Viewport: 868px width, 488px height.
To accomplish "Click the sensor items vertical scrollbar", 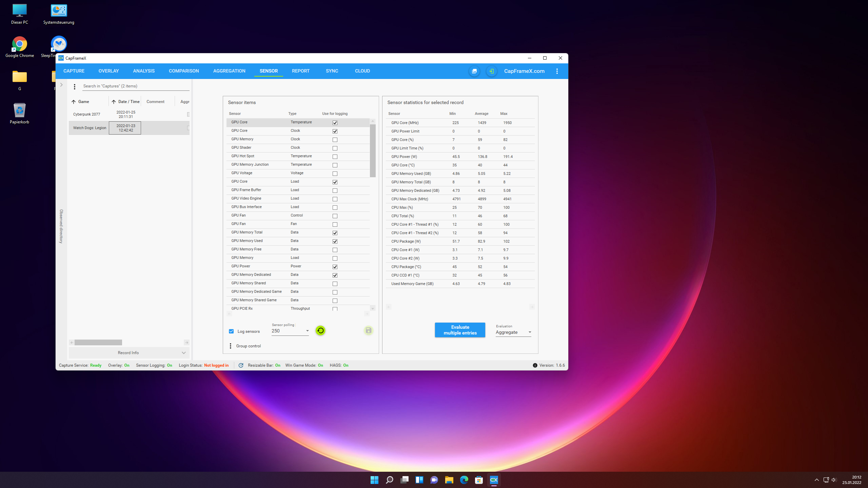I will tap(373, 151).
